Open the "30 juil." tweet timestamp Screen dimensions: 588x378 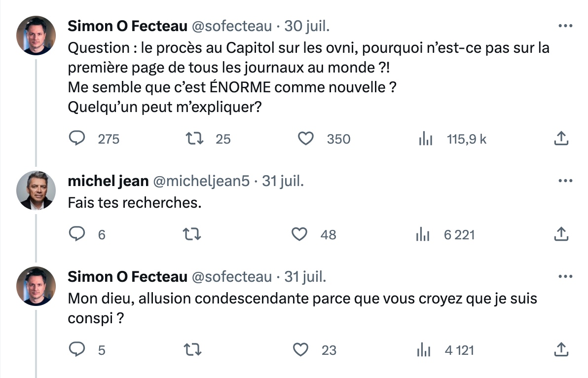(x=307, y=26)
